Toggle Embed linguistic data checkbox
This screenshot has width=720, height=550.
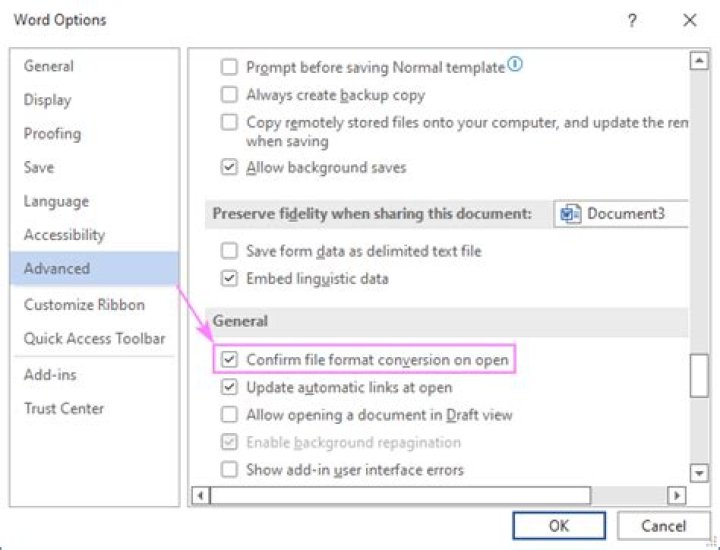click(229, 279)
